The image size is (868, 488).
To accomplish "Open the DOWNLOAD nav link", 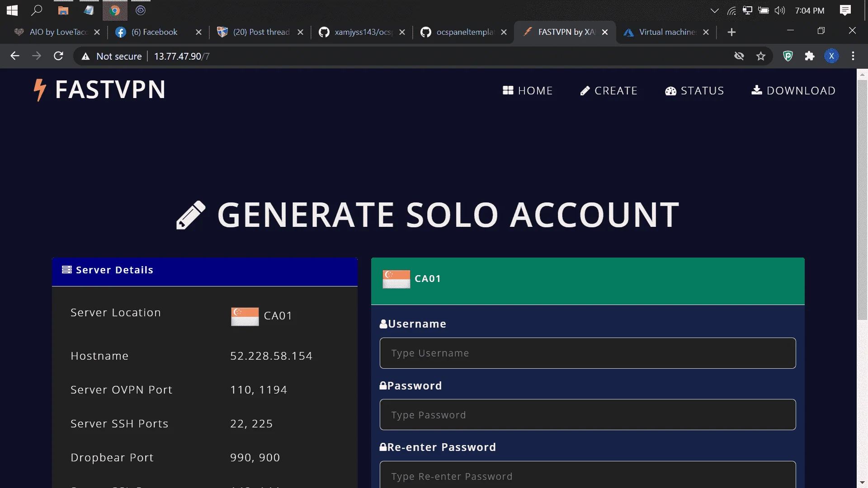I will [x=793, y=90].
